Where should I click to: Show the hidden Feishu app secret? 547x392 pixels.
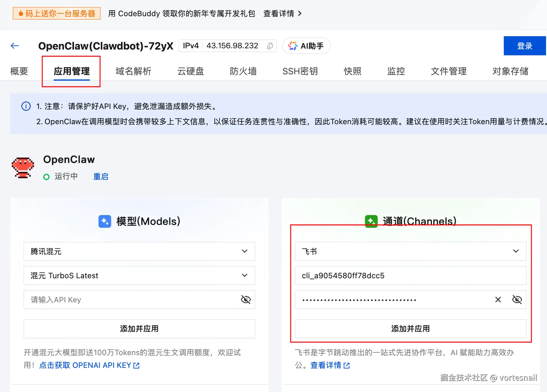517,300
